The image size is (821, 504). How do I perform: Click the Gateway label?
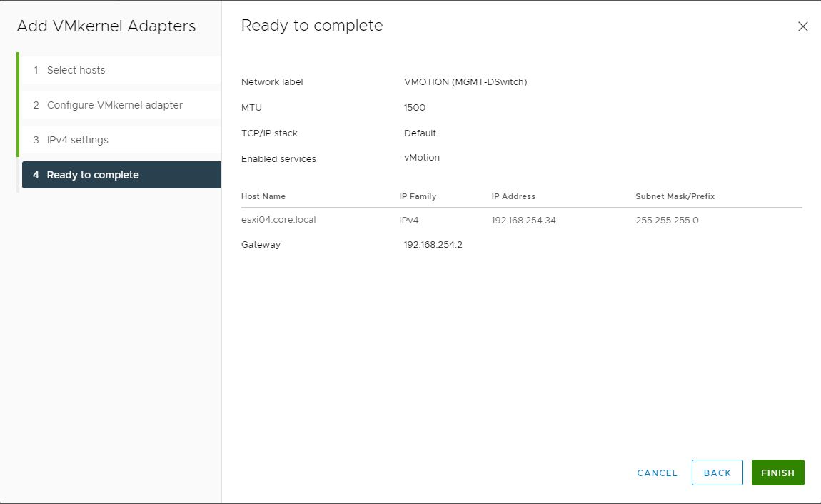[261, 244]
